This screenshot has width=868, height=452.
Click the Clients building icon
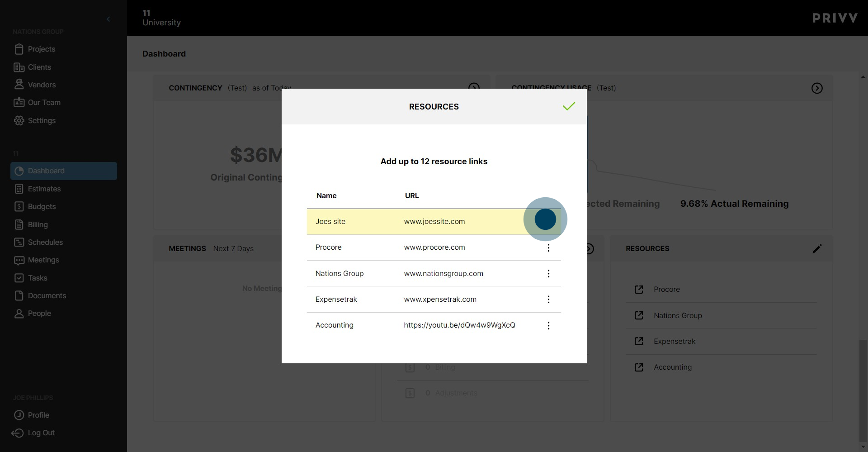coord(19,67)
